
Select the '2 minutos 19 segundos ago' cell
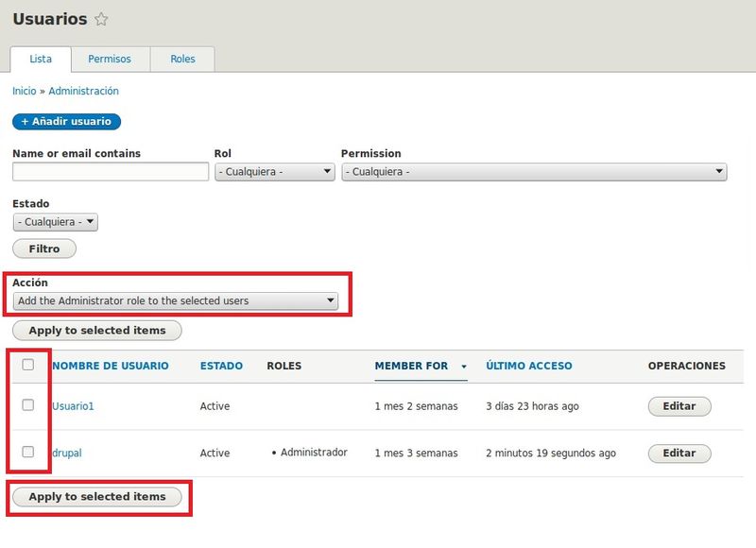pyautogui.click(x=551, y=454)
